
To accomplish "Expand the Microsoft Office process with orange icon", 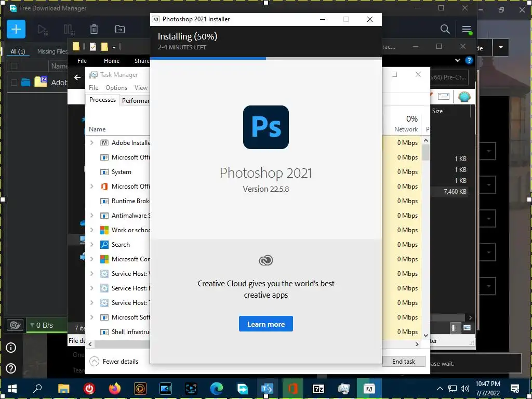I will (x=91, y=187).
